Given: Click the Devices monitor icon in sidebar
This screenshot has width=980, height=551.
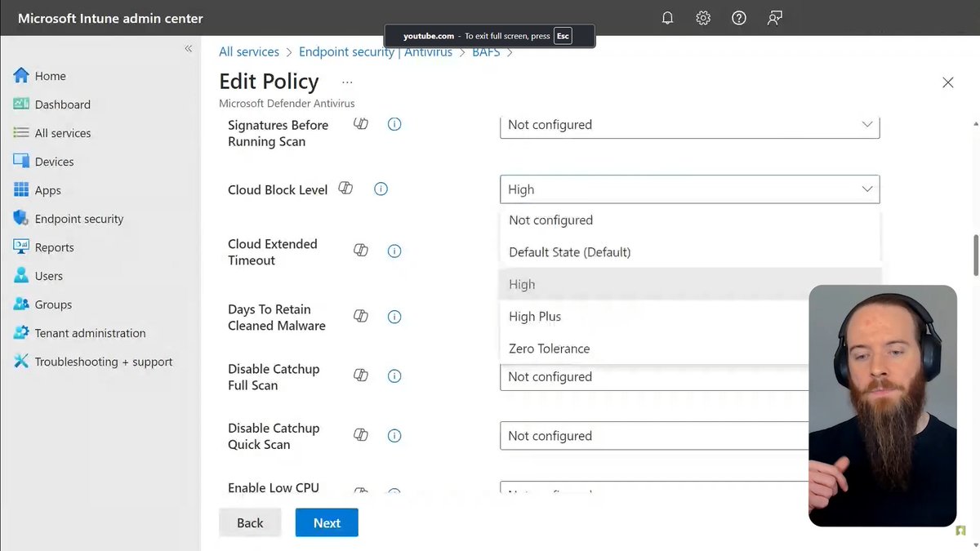Looking at the screenshot, I should [x=21, y=162].
